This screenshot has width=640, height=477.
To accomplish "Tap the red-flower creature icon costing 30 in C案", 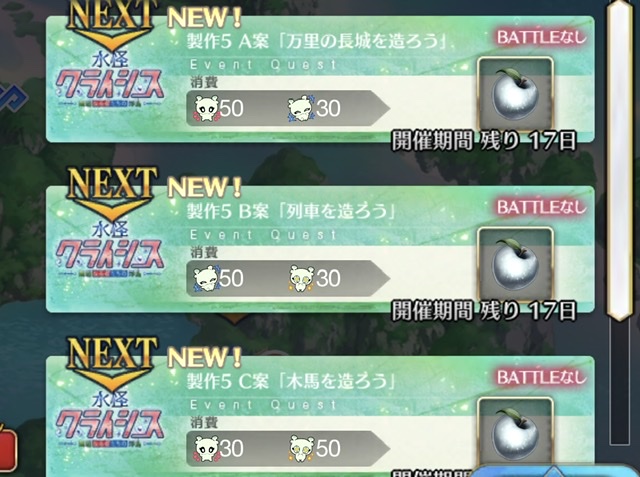I will [x=206, y=448].
